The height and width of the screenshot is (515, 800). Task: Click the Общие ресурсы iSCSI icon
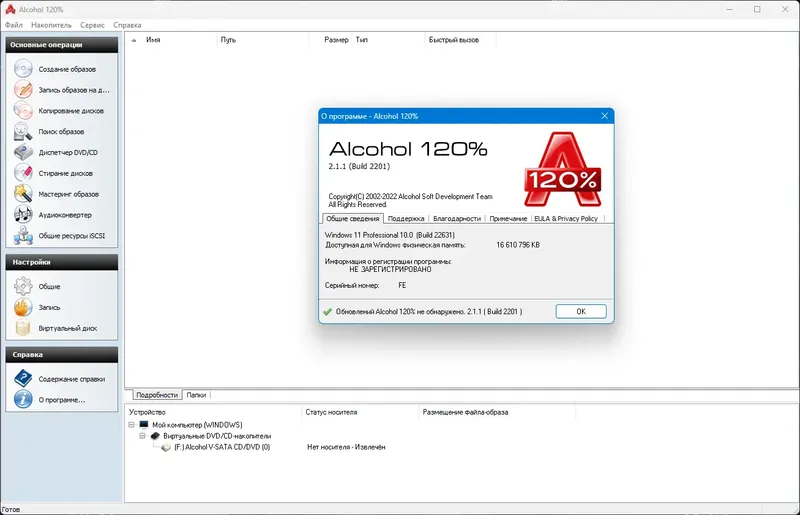point(23,236)
